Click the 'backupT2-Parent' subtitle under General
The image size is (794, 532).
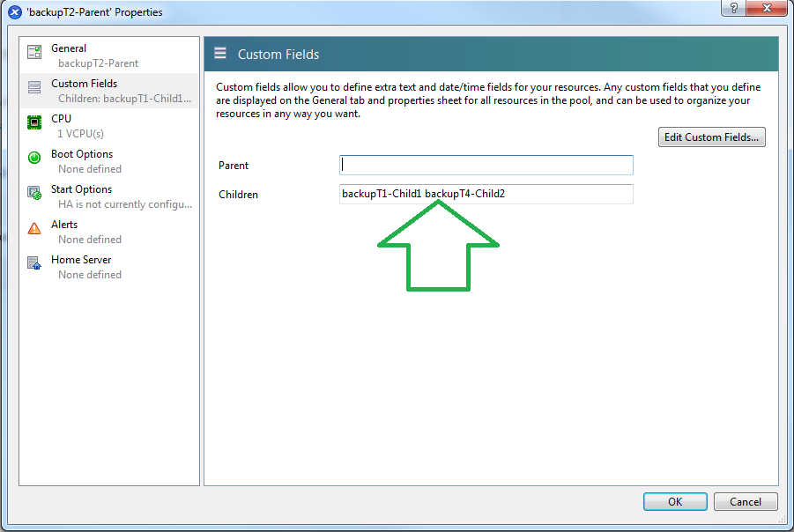98,63
